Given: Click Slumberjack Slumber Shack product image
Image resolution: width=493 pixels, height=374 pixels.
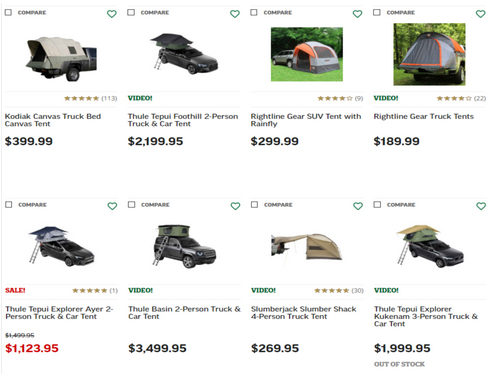Looking at the screenshot, I should coord(306,246).
